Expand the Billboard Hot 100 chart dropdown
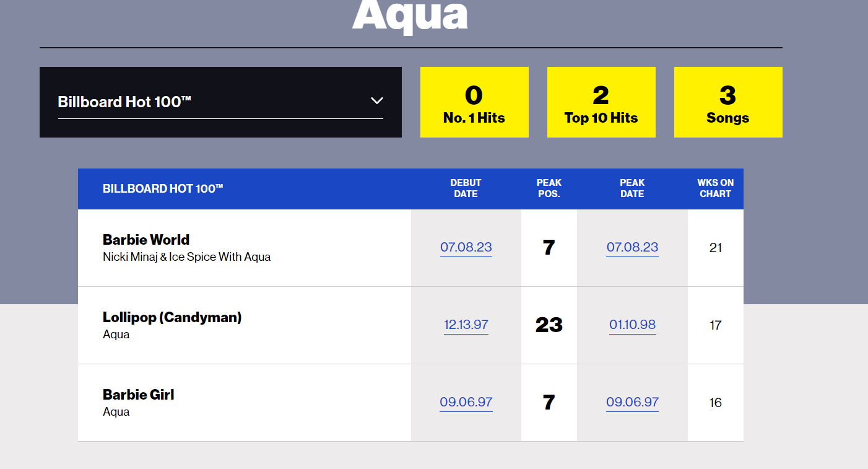Screen dimensions: 868x469 point(220,102)
